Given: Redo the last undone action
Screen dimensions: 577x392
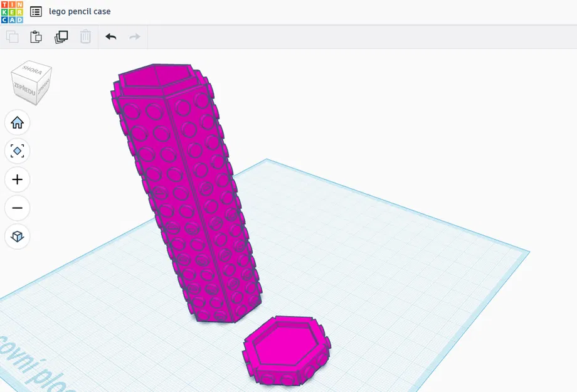Looking at the screenshot, I should point(135,37).
